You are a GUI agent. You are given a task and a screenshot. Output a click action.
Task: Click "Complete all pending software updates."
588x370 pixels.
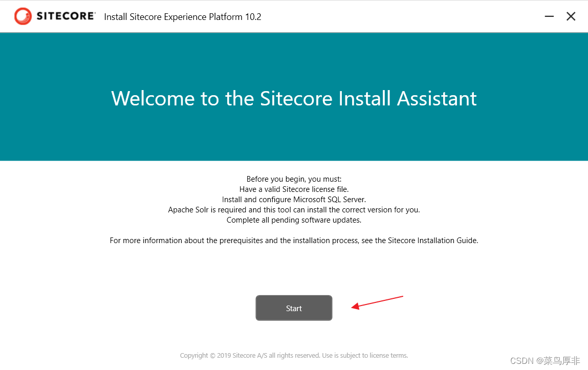(294, 220)
